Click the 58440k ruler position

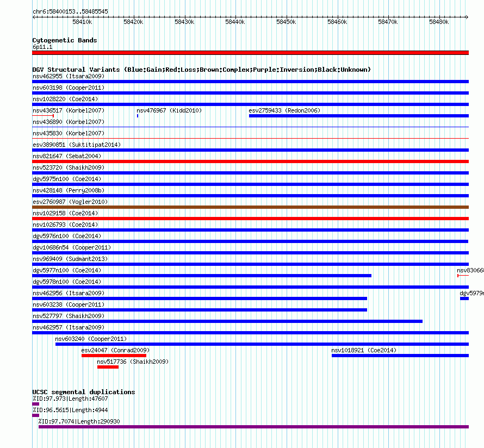[235, 22]
